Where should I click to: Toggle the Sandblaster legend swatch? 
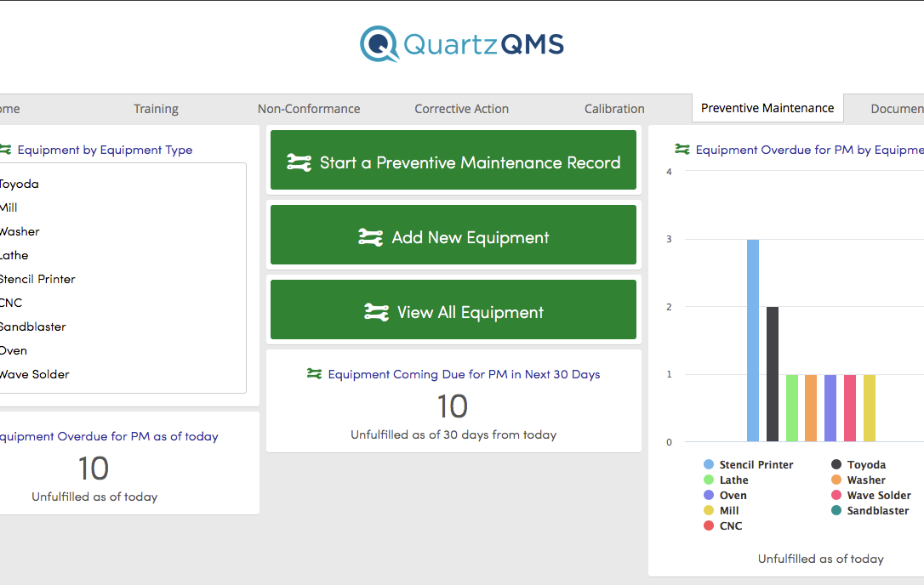click(x=836, y=511)
